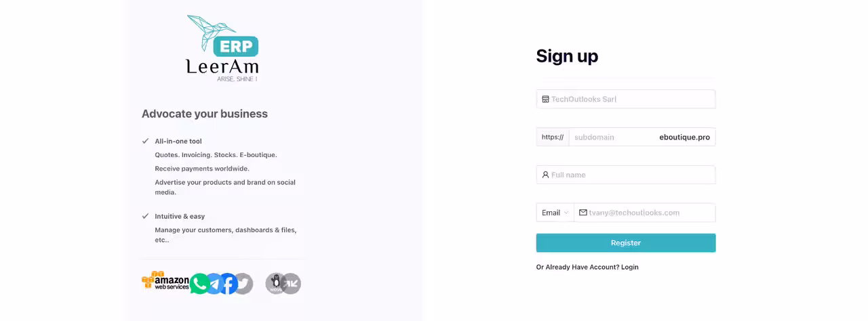Image resolution: width=868 pixels, height=321 pixels.
Task: Expand the Email contact type dropdown
Action: coord(555,213)
